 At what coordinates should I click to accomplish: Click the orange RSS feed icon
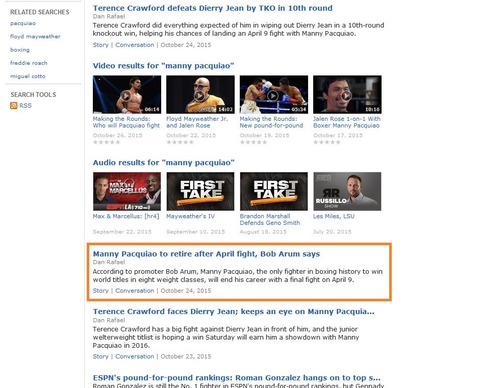[x=14, y=106]
